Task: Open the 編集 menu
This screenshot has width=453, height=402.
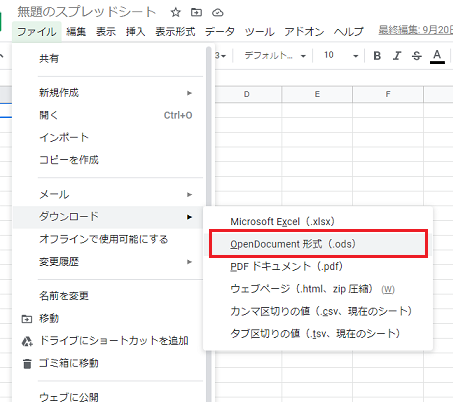Action: coord(76,32)
